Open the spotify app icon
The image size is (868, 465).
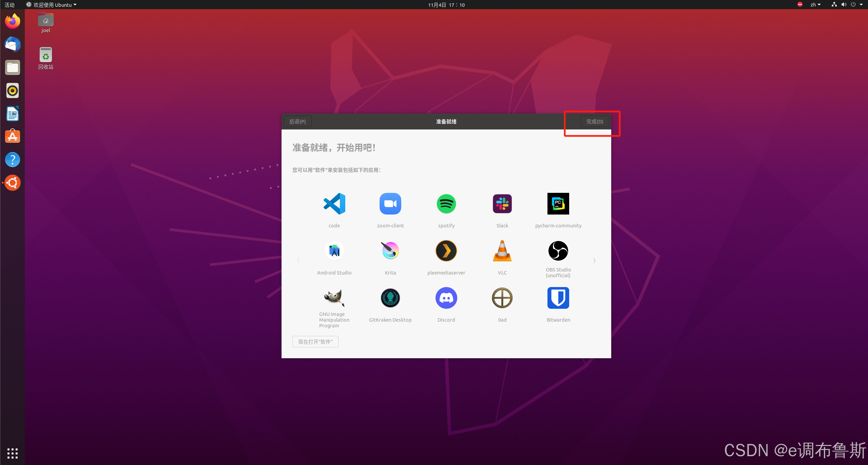(x=446, y=204)
